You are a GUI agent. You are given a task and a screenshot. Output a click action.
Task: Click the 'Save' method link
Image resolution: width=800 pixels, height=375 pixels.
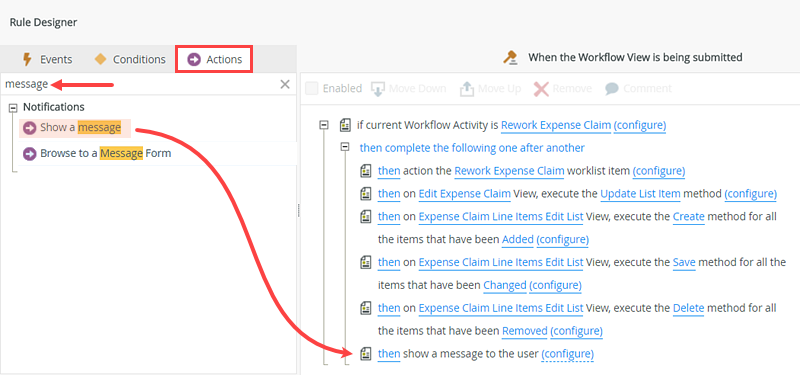(x=684, y=262)
